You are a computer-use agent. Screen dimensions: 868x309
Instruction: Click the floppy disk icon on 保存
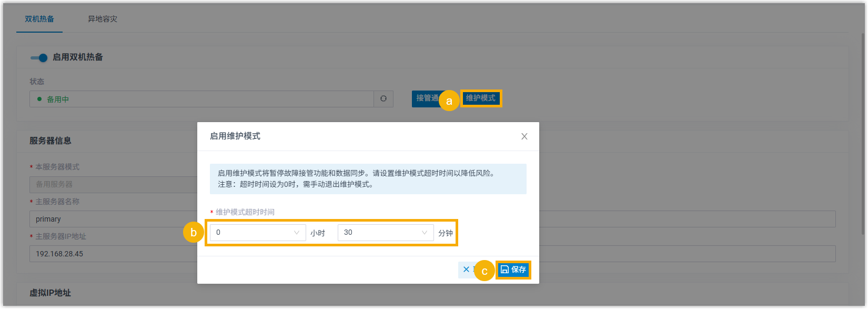tap(504, 270)
